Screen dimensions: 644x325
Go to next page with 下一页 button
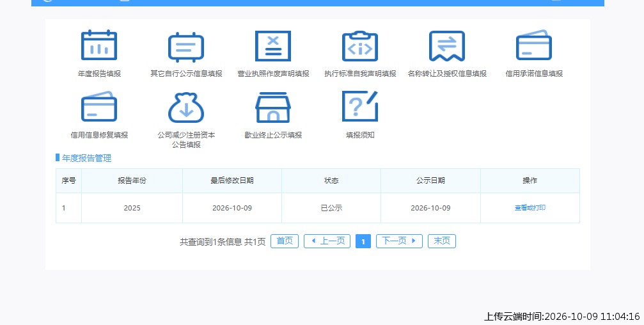point(399,241)
